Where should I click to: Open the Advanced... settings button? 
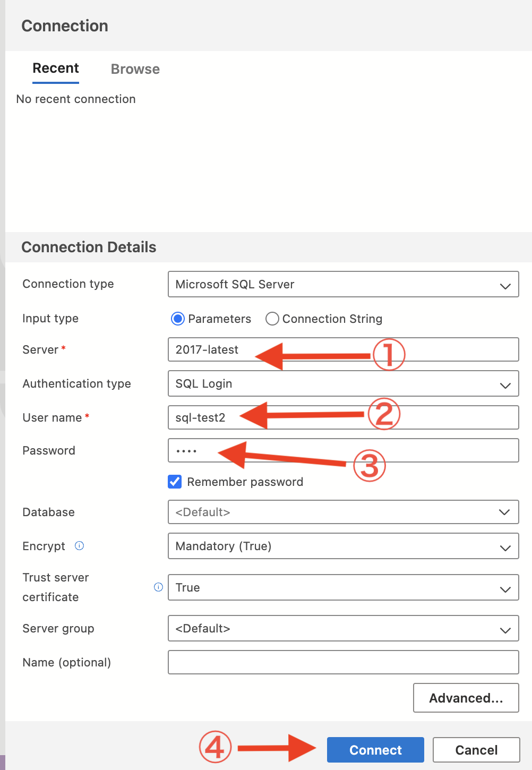point(466,698)
